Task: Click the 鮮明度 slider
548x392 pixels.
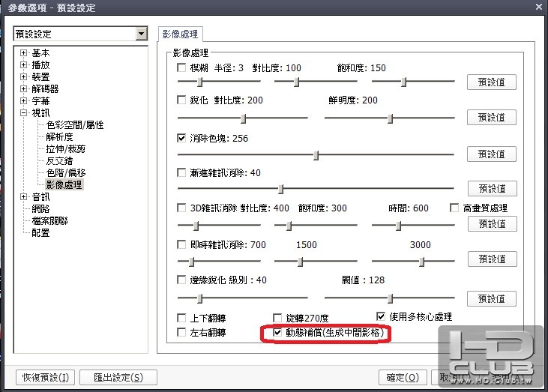Action: click(x=390, y=118)
